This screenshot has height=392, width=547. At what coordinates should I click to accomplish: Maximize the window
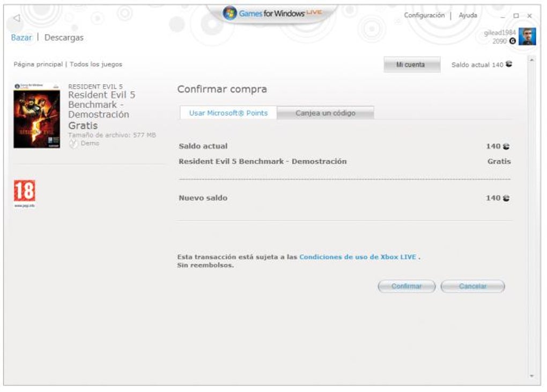pos(516,16)
